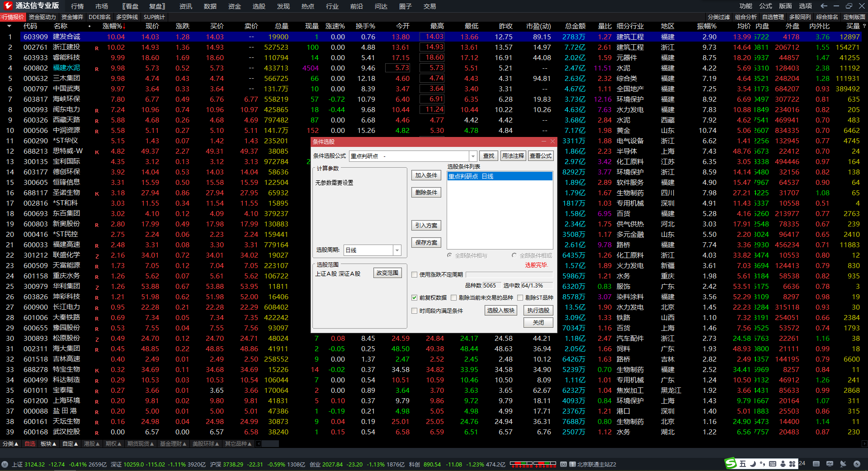Click the keyboard icon in bottom status bar

click(x=816, y=464)
